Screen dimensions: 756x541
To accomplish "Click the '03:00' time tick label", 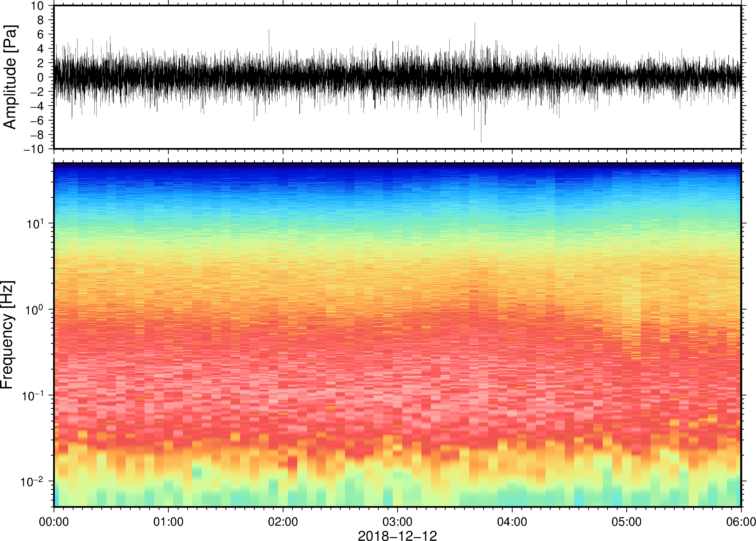I will click(x=397, y=522).
